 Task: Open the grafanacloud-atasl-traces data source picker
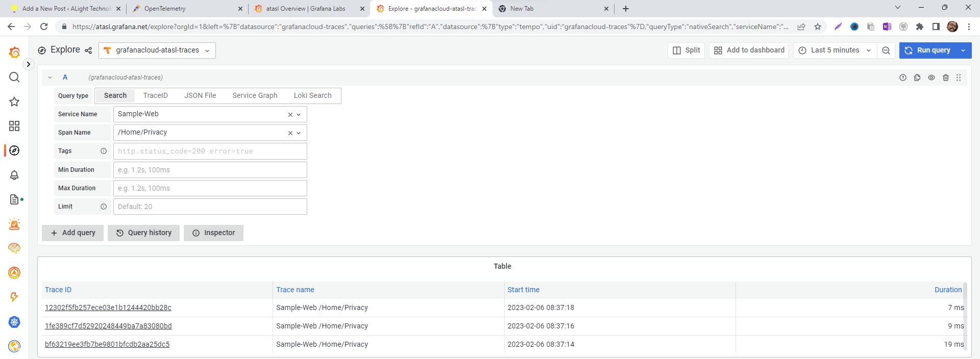point(157,50)
